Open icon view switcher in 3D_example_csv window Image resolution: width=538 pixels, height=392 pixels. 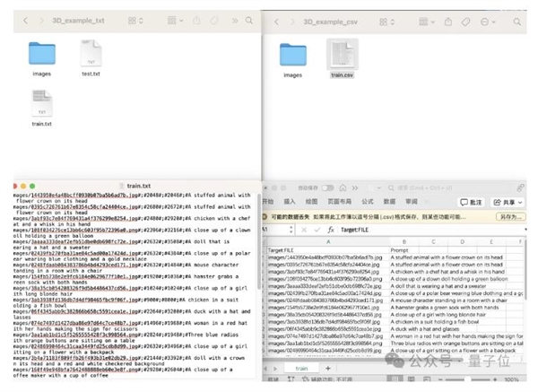(x=386, y=22)
